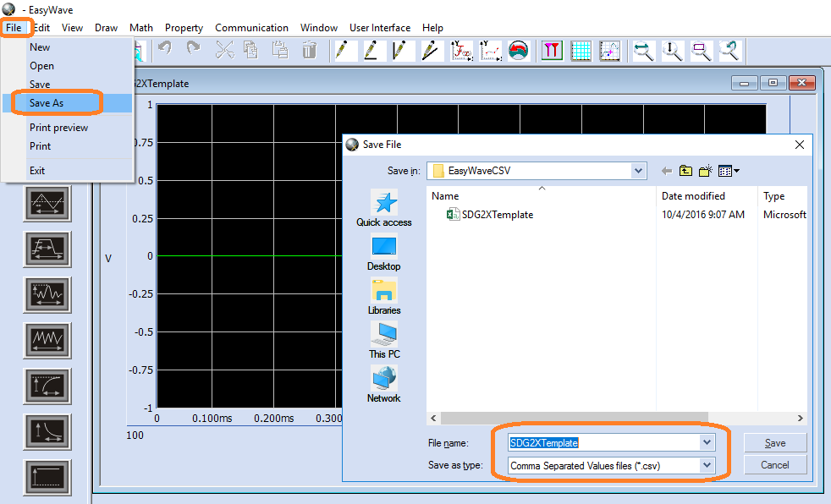Select the exponential rise waveform icon
The height and width of the screenshot is (504, 831).
[x=47, y=385]
